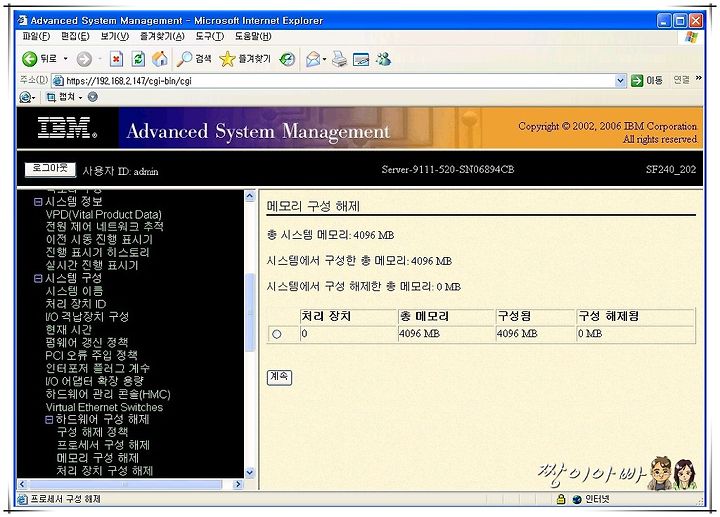Open PCI 오류 주입 정책 link
The height and width of the screenshot is (517, 720).
click(91, 355)
